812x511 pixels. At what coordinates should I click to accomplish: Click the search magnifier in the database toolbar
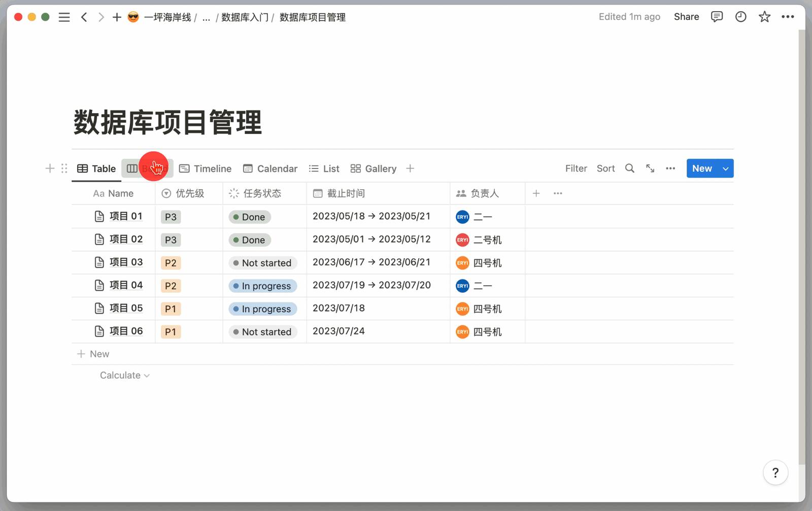[629, 168]
